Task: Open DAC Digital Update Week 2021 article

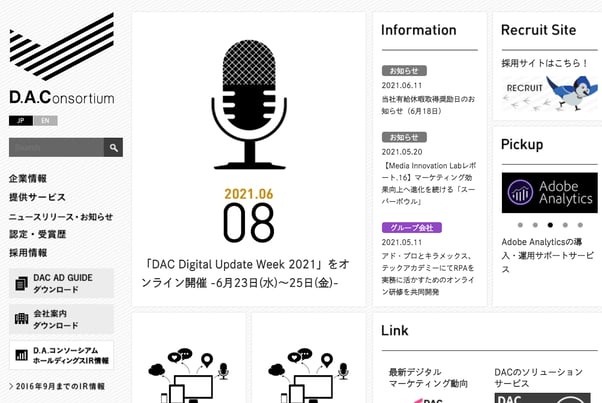Action: coord(245,273)
